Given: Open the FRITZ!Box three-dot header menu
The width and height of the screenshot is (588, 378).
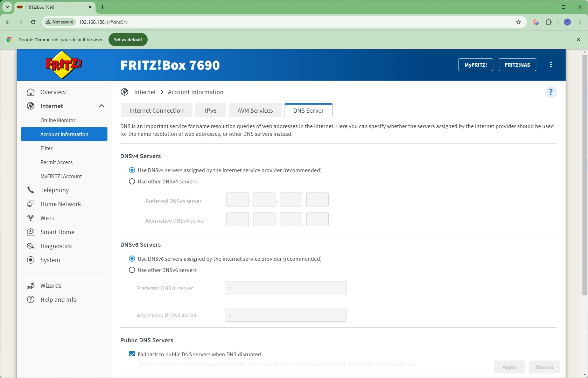Looking at the screenshot, I should 551,65.
